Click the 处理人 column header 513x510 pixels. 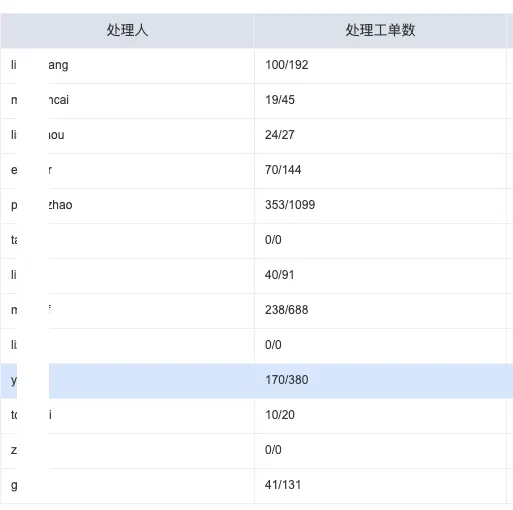click(127, 31)
